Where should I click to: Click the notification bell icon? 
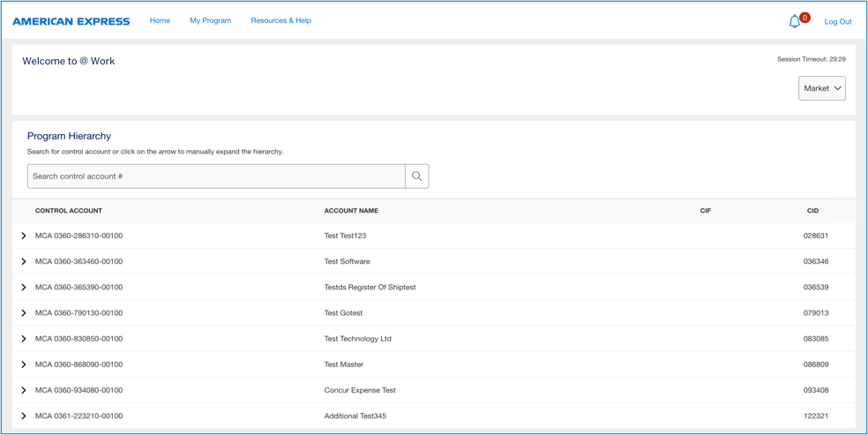(795, 21)
